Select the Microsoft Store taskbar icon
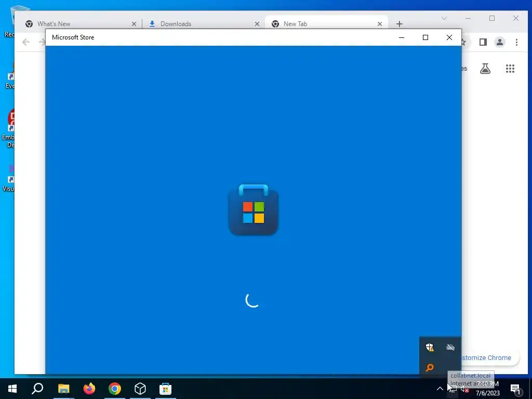The width and height of the screenshot is (532, 399). click(x=166, y=389)
